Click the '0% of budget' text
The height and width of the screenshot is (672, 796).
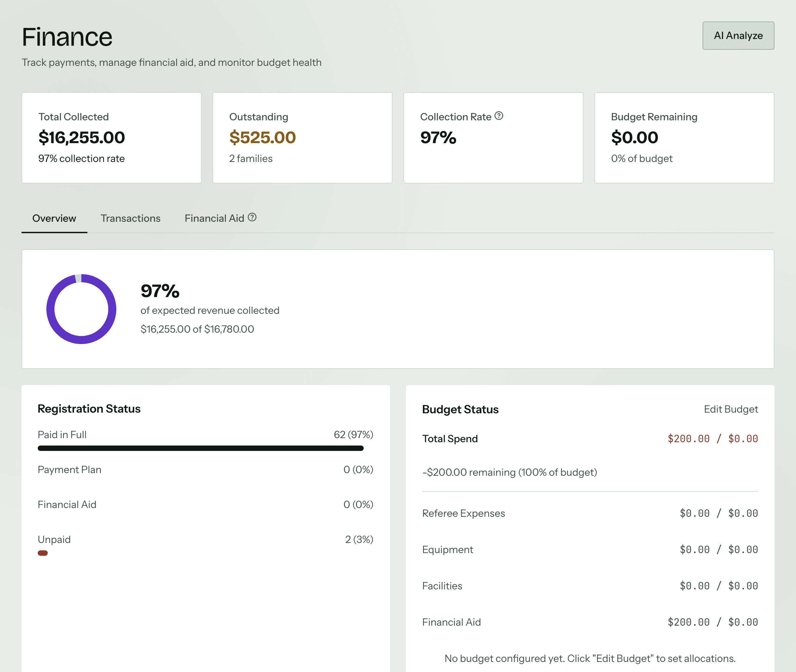pos(642,159)
